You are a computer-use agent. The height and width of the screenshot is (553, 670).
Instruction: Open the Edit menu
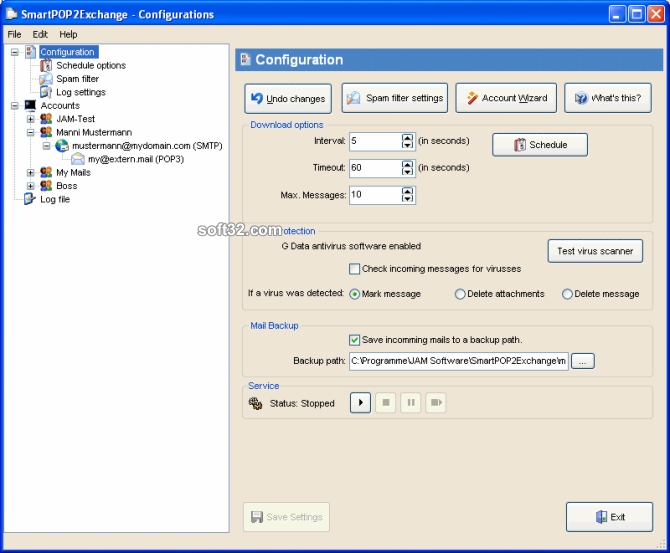(40, 34)
